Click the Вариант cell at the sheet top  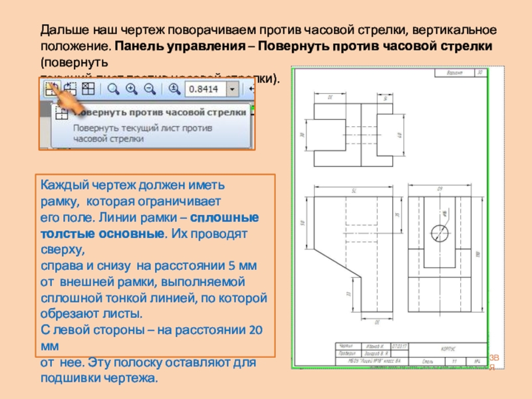[x=454, y=72]
